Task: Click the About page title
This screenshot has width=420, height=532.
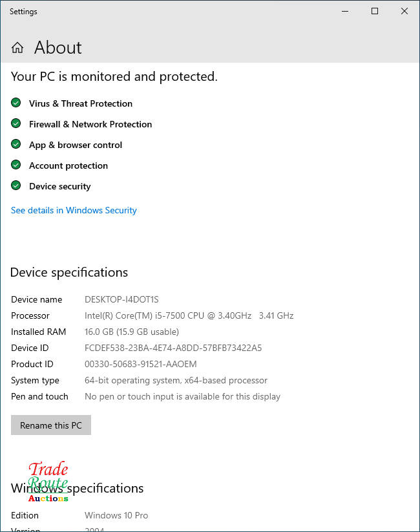Action: [58, 48]
